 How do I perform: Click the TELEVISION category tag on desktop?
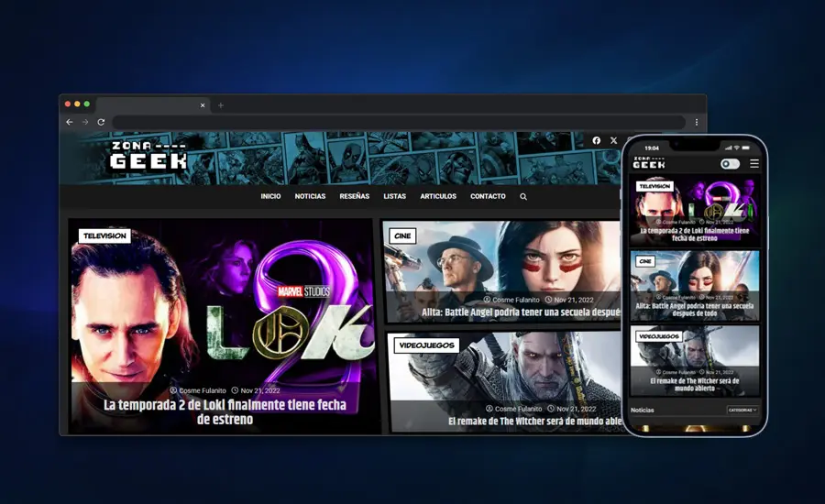pos(104,236)
